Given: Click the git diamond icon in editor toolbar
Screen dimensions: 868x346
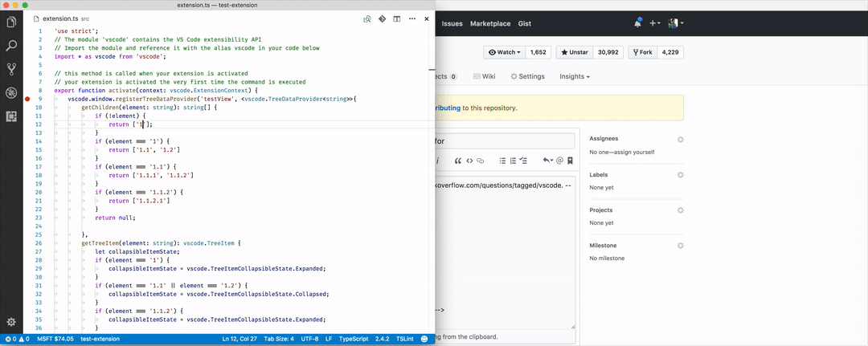Looking at the screenshot, I should tap(382, 18).
